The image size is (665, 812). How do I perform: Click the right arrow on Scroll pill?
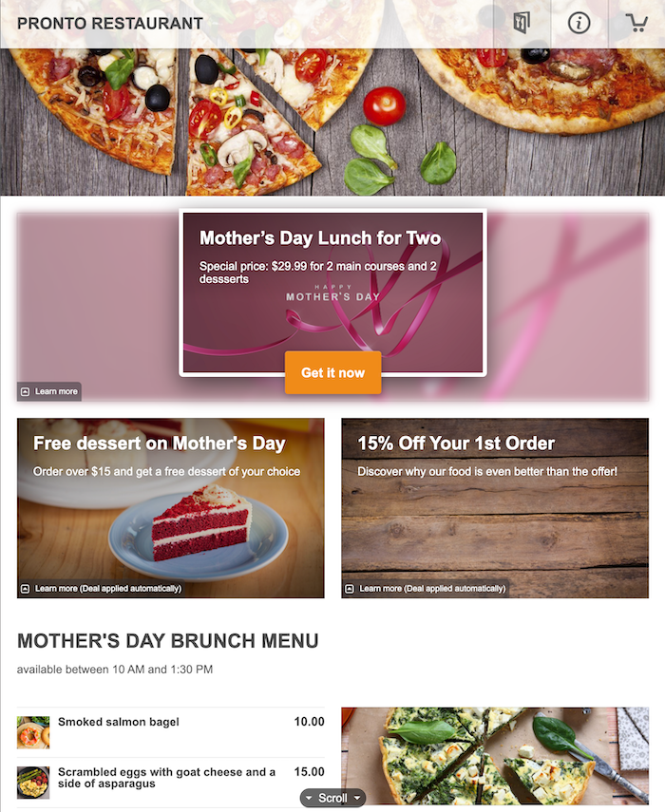(x=357, y=798)
